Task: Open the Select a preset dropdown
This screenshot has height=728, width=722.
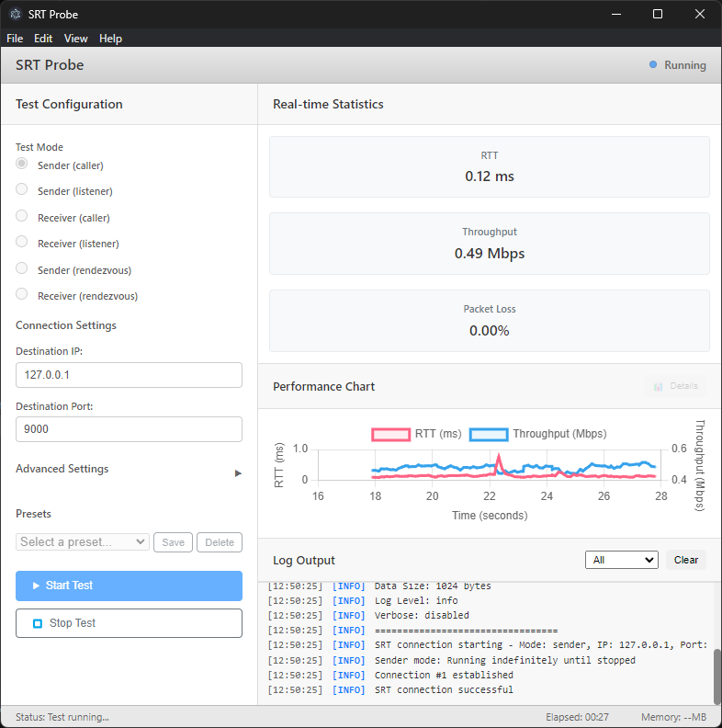Action: pos(83,542)
